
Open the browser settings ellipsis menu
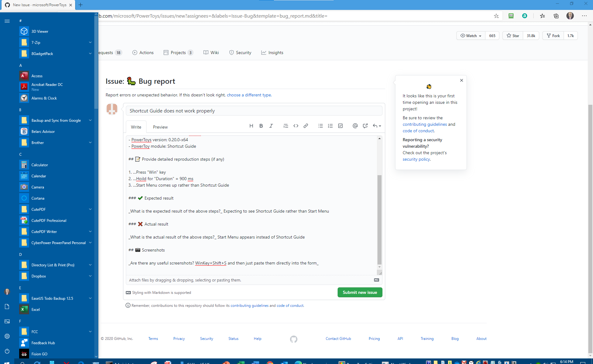[x=584, y=16]
